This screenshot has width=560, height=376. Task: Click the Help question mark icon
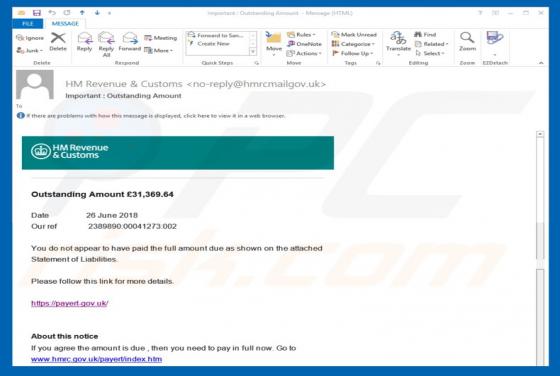(x=480, y=13)
